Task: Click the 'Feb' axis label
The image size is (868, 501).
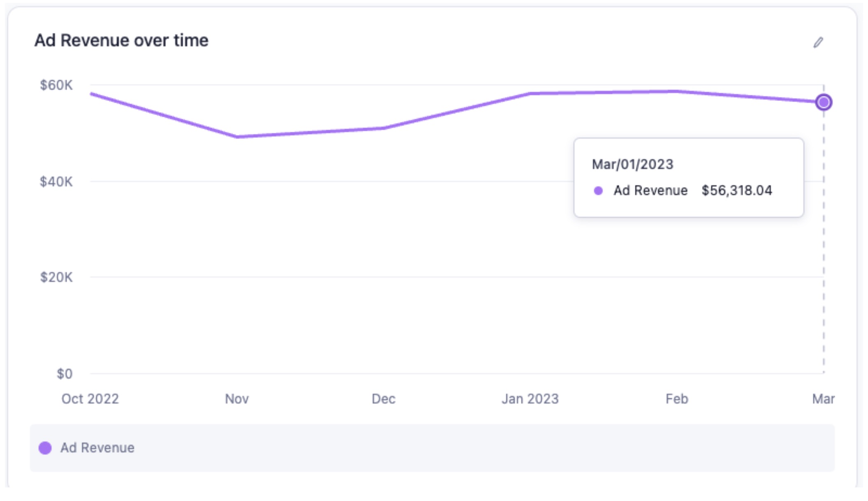Action: (x=677, y=399)
